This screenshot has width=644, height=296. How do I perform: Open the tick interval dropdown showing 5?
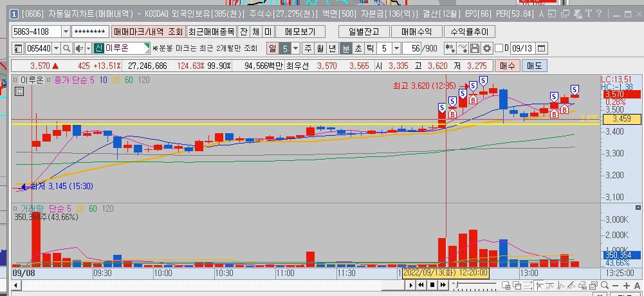click(396, 48)
